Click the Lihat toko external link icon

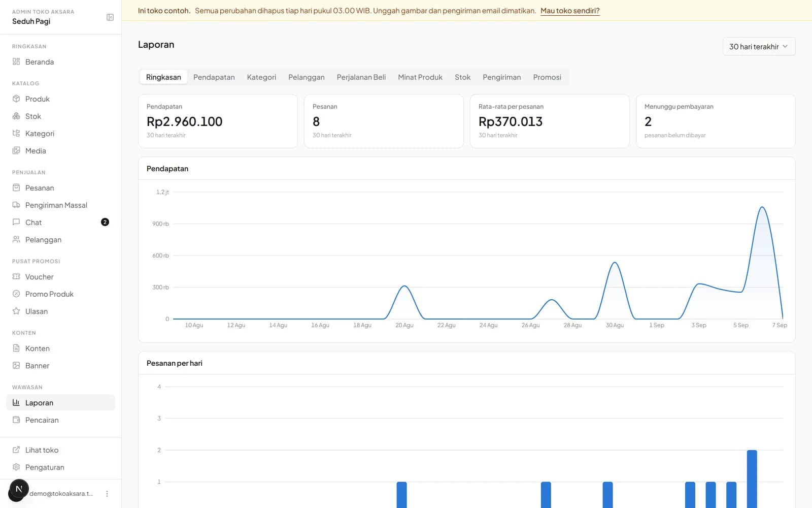click(16, 450)
